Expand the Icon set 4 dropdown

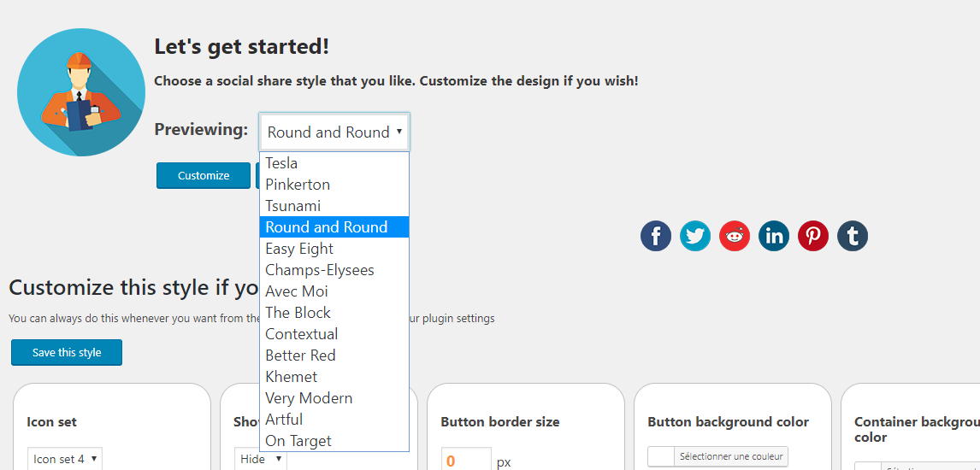[65, 459]
